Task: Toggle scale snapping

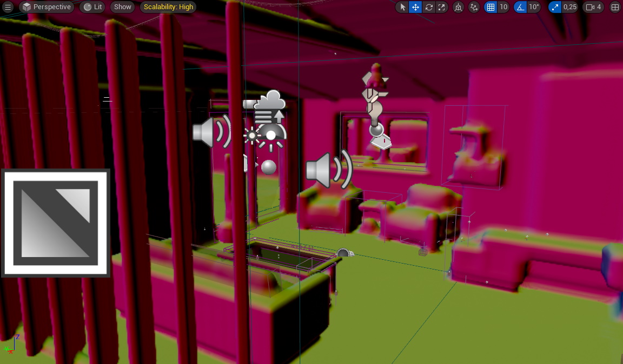Action: (x=553, y=7)
